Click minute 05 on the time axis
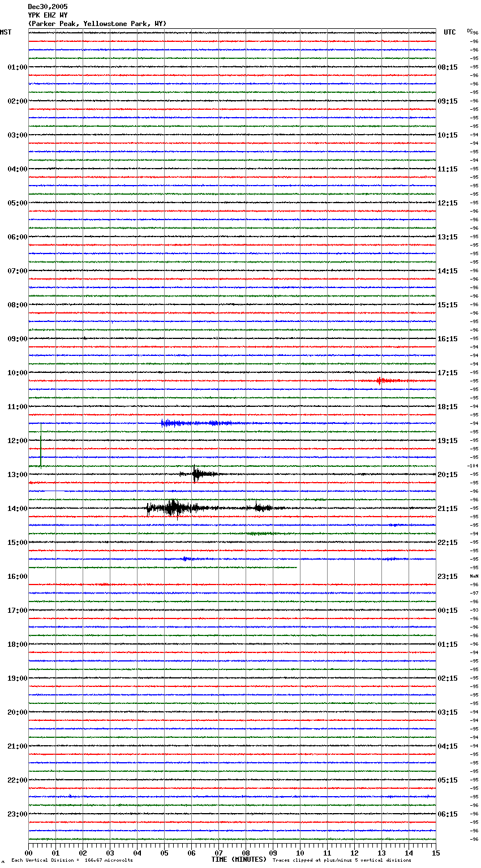 (x=164, y=853)
